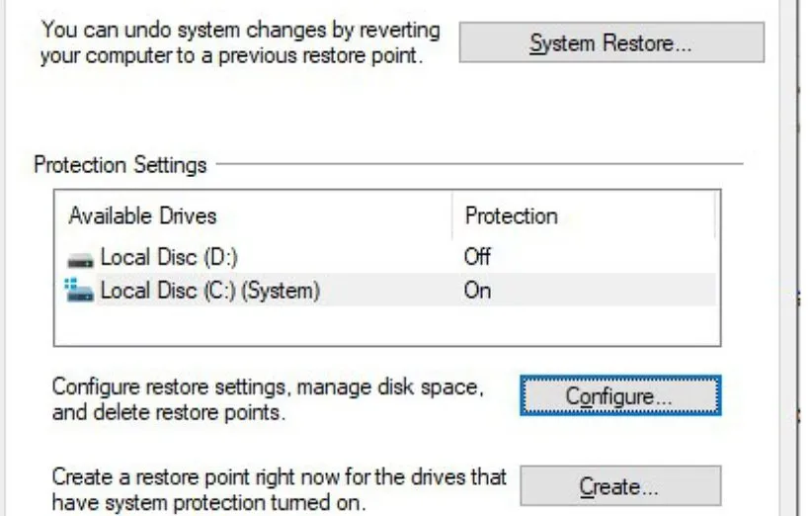The image size is (812, 516).
Task: Click the 'and delete restore points.' text line
Action: coord(168,413)
